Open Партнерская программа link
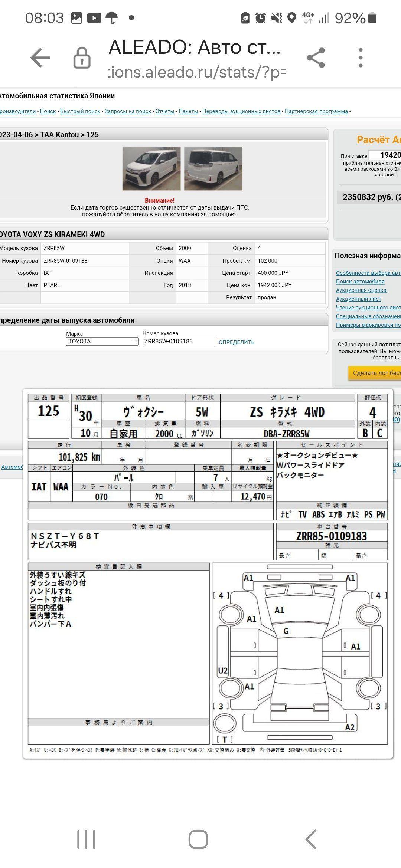 pyautogui.click(x=316, y=111)
